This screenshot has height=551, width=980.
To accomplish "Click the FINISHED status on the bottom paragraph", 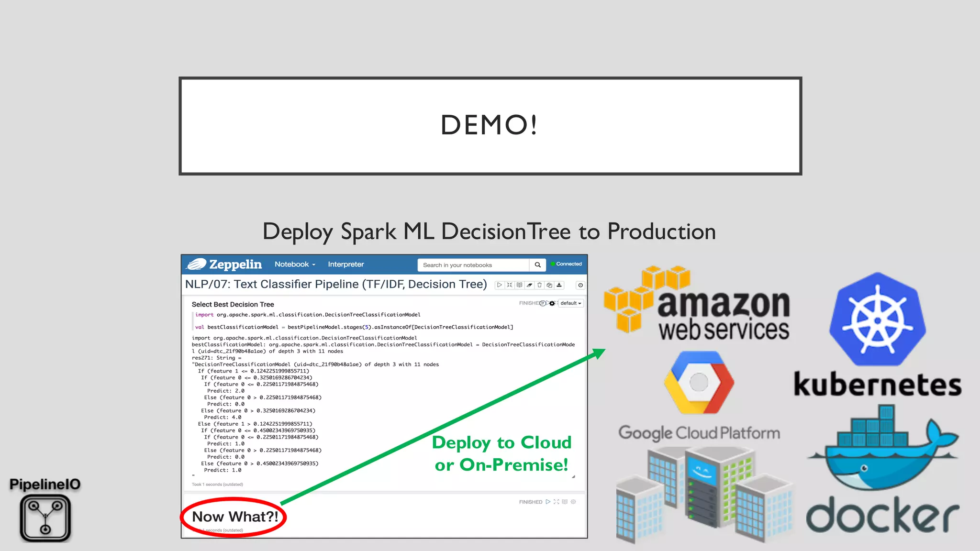I will pos(531,502).
